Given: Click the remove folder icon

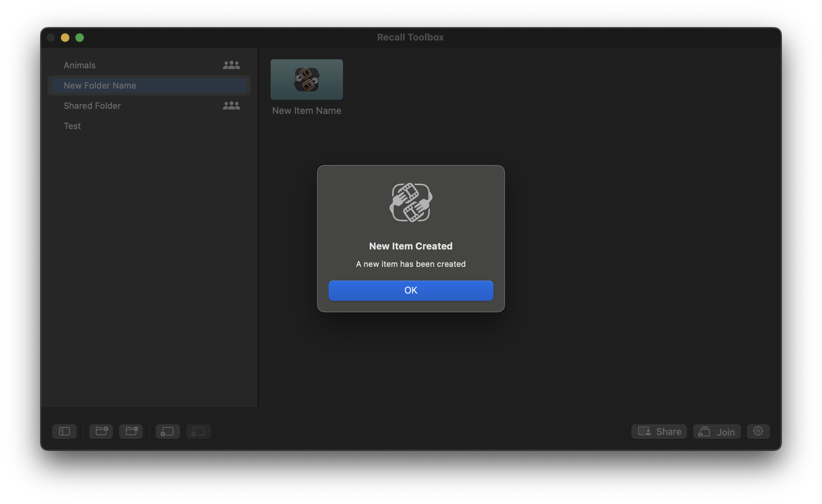Looking at the screenshot, I should 131,431.
